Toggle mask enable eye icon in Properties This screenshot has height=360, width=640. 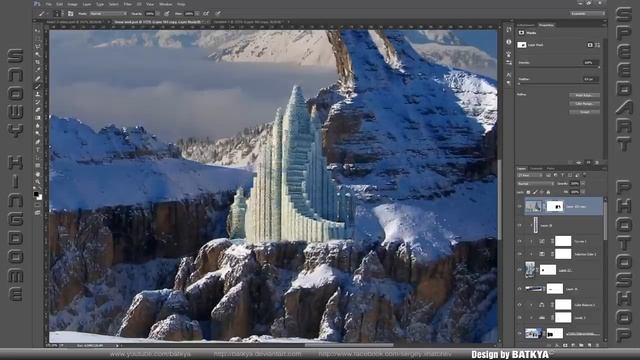click(589, 162)
